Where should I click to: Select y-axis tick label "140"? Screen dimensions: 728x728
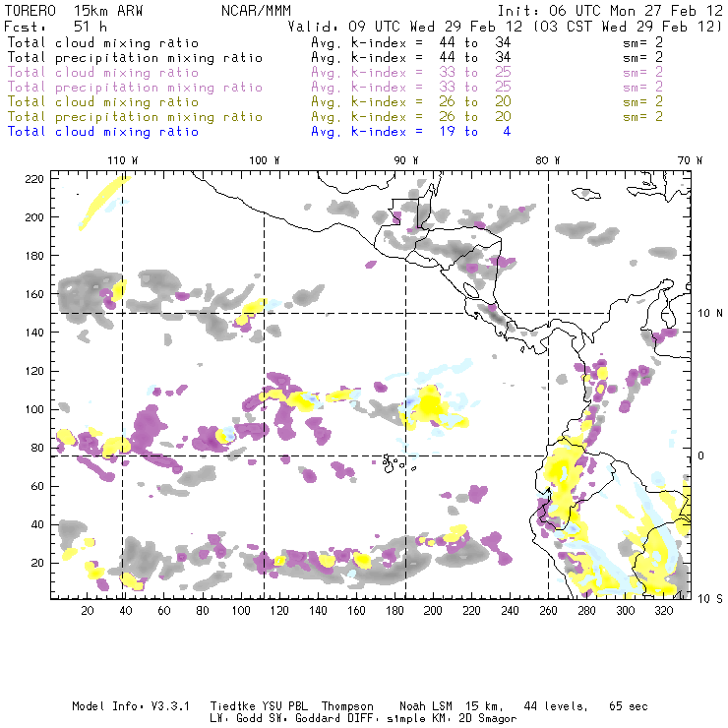34,333
